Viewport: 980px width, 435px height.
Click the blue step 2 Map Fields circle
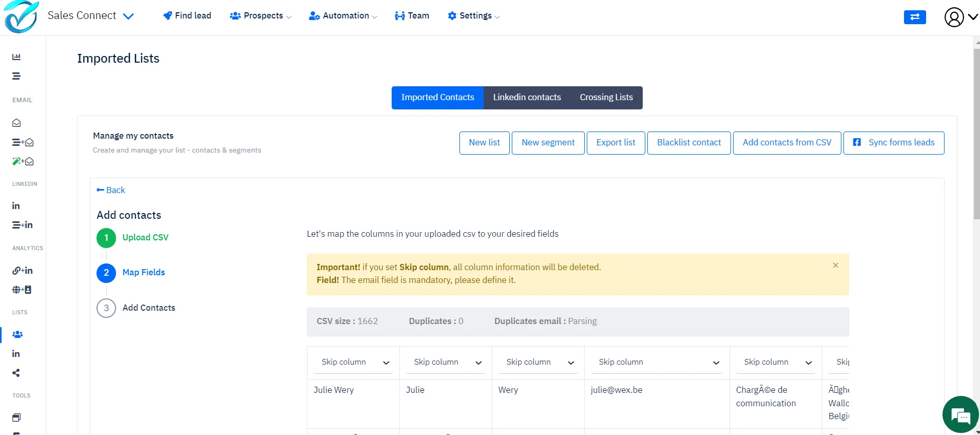(x=106, y=273)
